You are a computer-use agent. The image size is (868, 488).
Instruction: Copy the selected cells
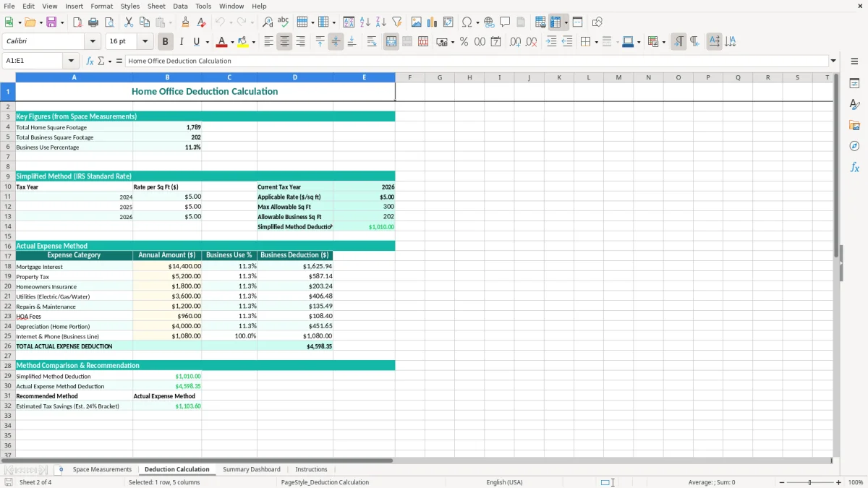point(145,22)
